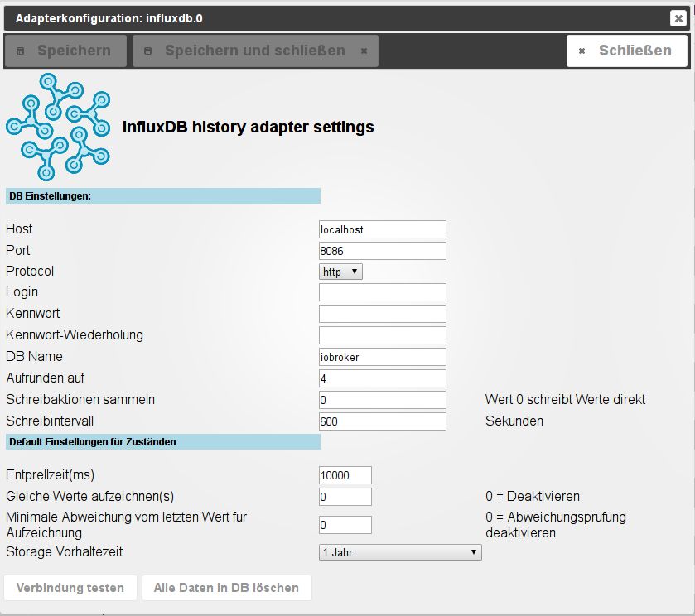Click the x icon on Speichern und schließen

pyautogui.click(x=364, y=51)
